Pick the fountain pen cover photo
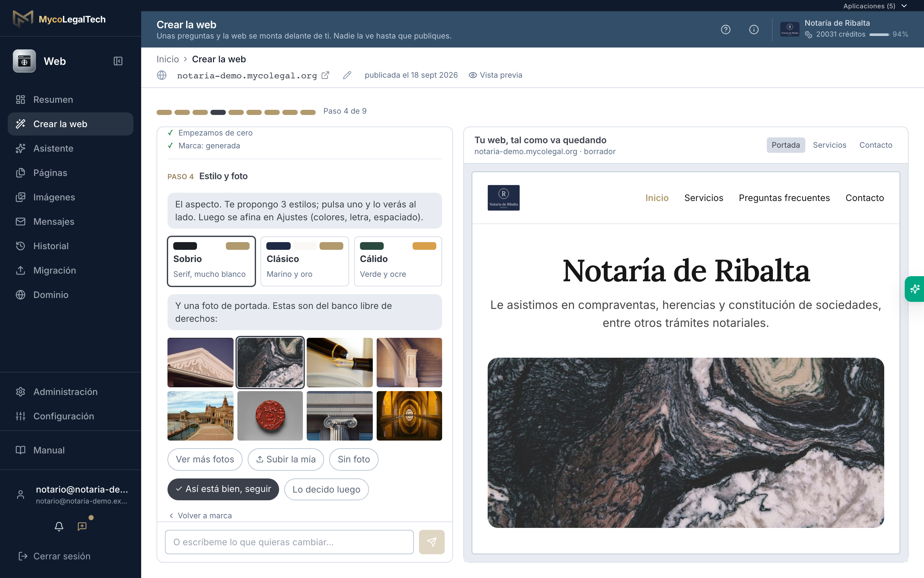Screen dimensions: 924x578 point(339,363)
